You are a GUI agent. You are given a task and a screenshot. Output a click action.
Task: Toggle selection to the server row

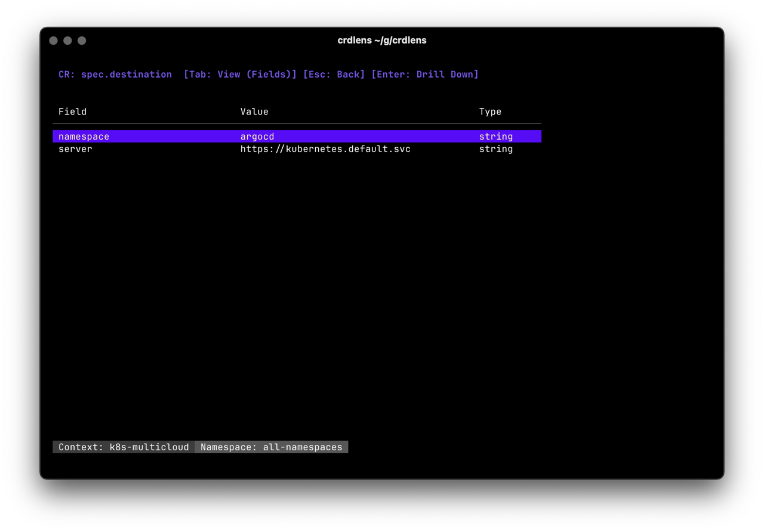point(75,149)
